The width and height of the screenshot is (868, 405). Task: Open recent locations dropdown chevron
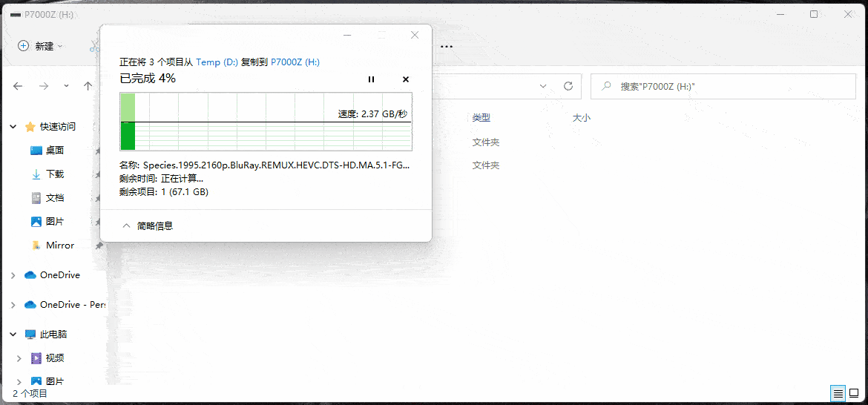(x=67, y=86)
